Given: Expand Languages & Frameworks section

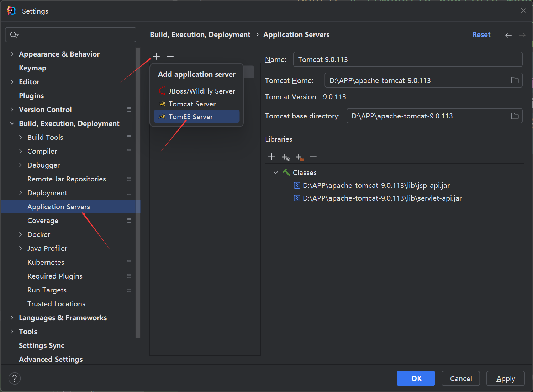Looking at the screenshot, I should pyautogui.click(x=12, y=318).
